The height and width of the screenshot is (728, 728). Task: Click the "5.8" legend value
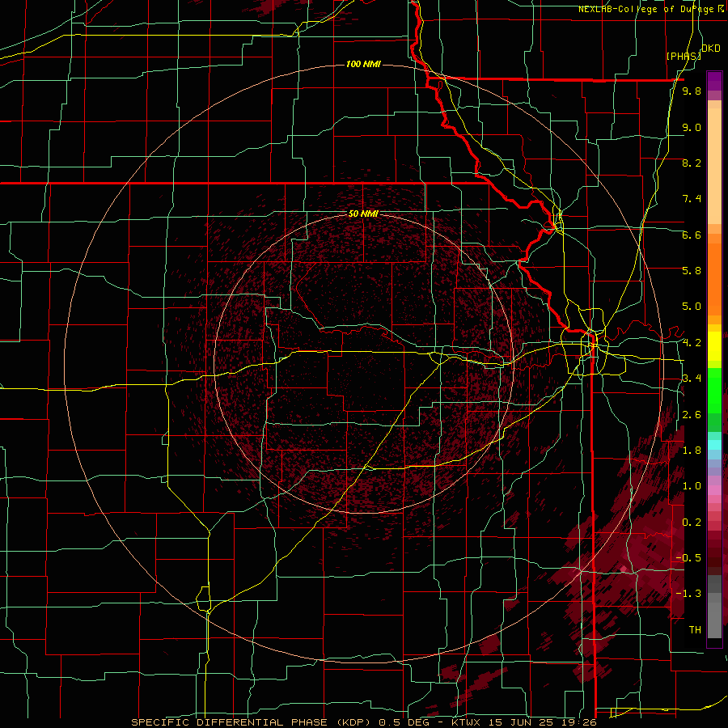(692, 271)
